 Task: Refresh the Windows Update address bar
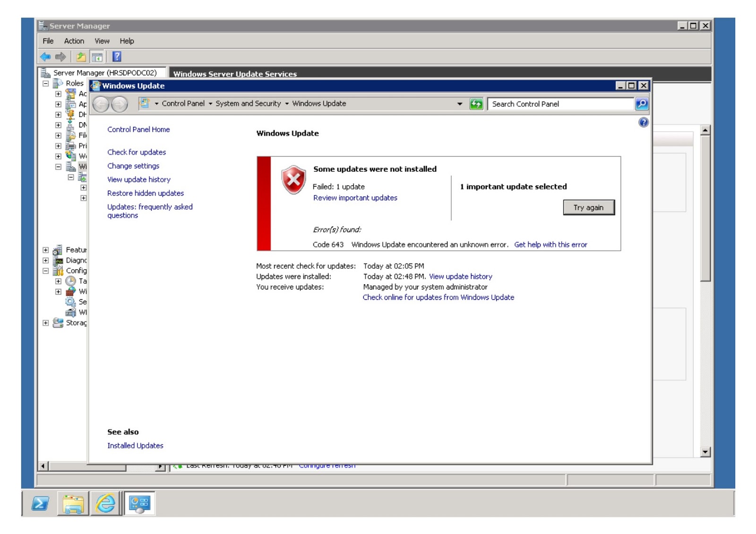[476, 104]
